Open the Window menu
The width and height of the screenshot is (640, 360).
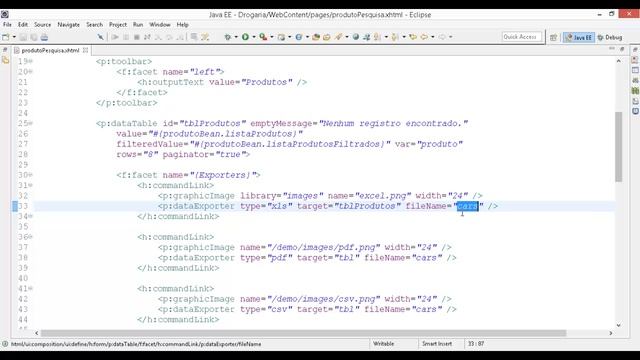(160, 24)
